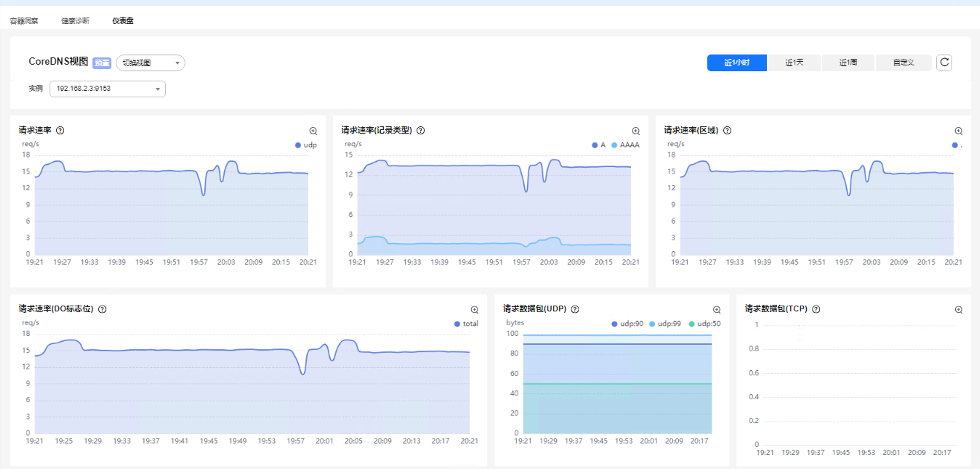This screenshot has width=980, height=469.
Task: Switch to the 健康诊断 tab
Action: (x=75, y=21)
